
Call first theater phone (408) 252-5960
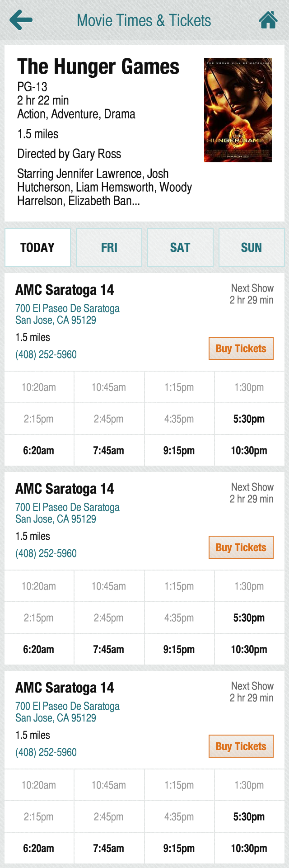pos(46,354)
